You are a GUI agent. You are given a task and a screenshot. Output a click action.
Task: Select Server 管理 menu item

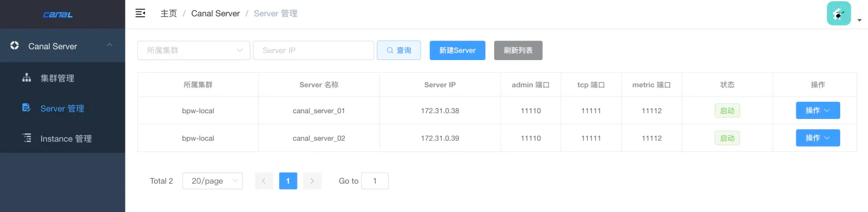click(62, 108)
